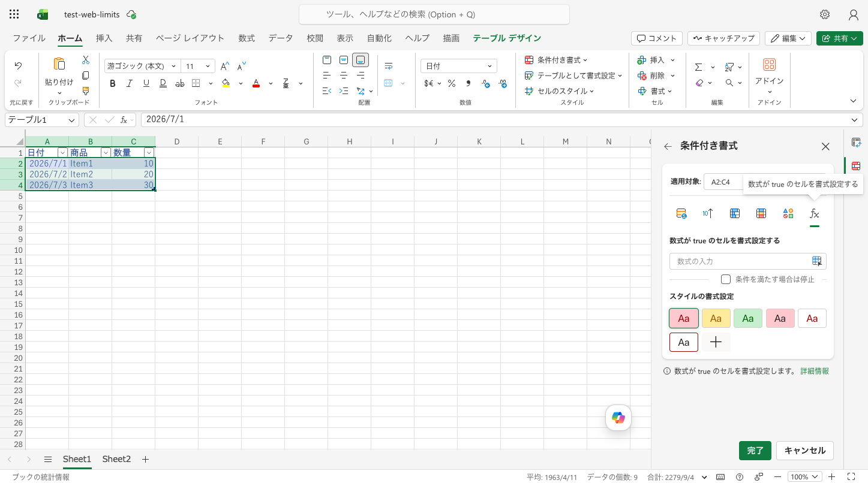Image resolution: width=868 pixels, height=483 pixels.
Task: Switch to the 数式 ribbon tab
Action: [x=247, y=38]
